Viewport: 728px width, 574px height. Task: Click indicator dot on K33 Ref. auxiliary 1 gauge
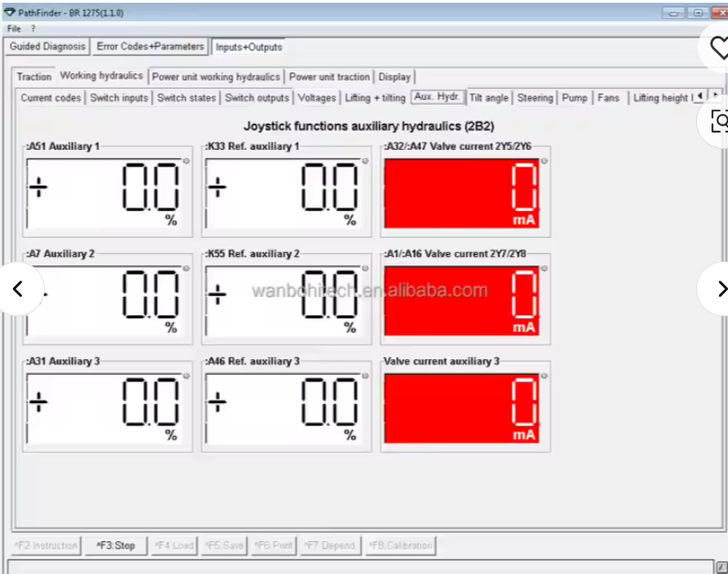(x=365, y=161)
